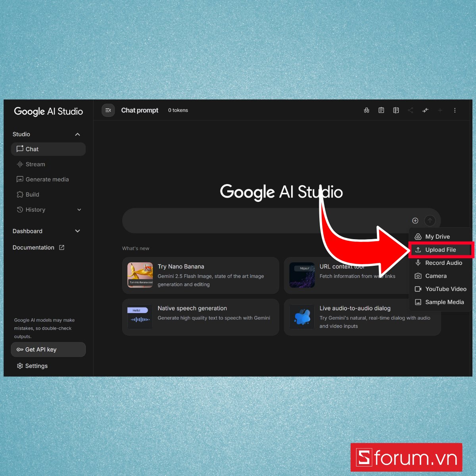
Task: Click the circled plus icon in the prompt box
Action: [415, 221]
